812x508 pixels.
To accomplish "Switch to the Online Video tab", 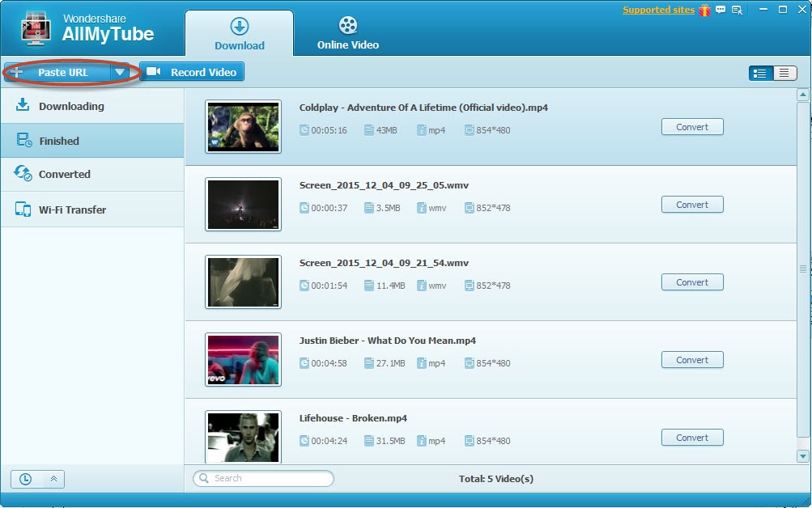I will coord(348,33).
